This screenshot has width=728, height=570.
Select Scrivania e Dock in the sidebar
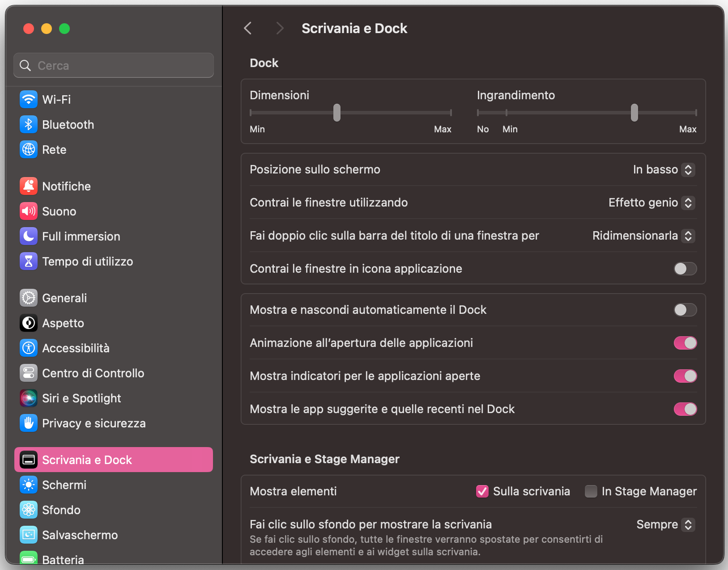point(87,460)
